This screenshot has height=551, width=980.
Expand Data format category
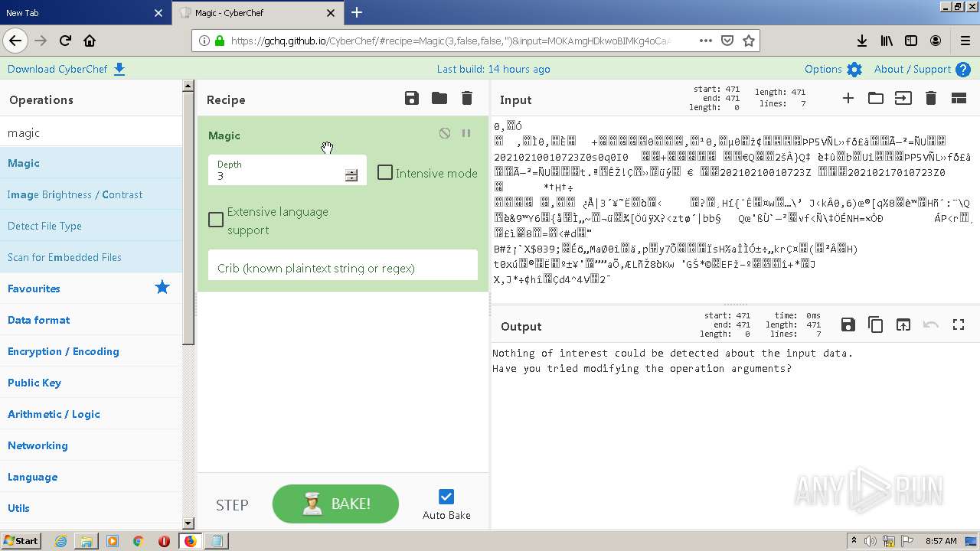tap(91, 320)
